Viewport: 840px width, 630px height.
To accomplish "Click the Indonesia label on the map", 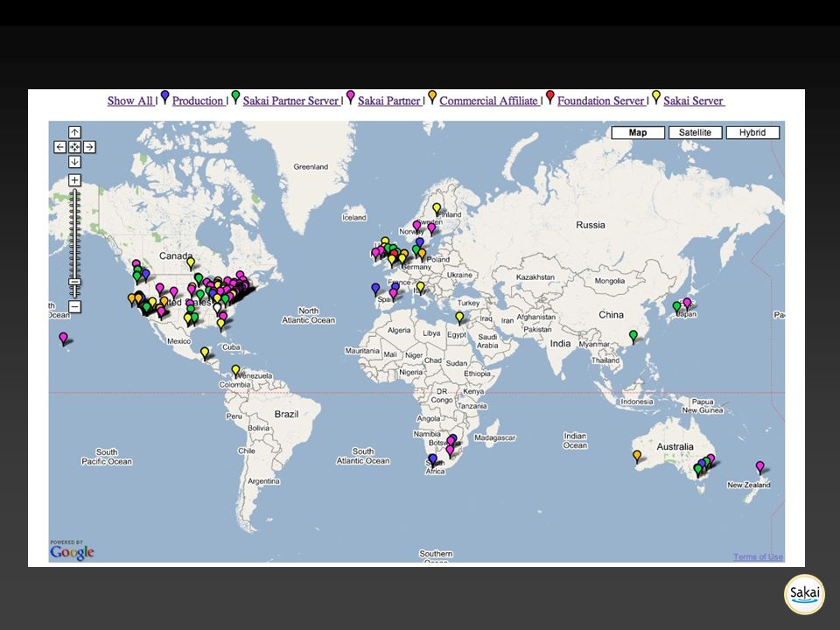I will click(637, 402).
